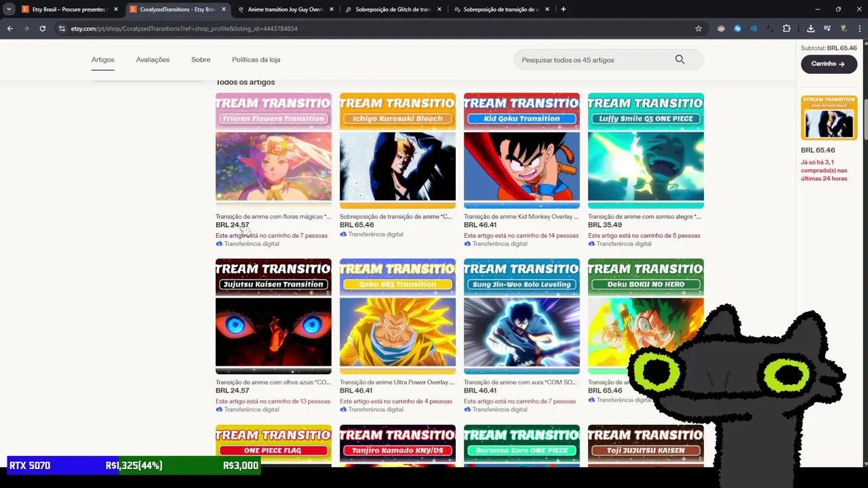
Task: Click the site info icon in the address bar
Action: tap(62, 28)
